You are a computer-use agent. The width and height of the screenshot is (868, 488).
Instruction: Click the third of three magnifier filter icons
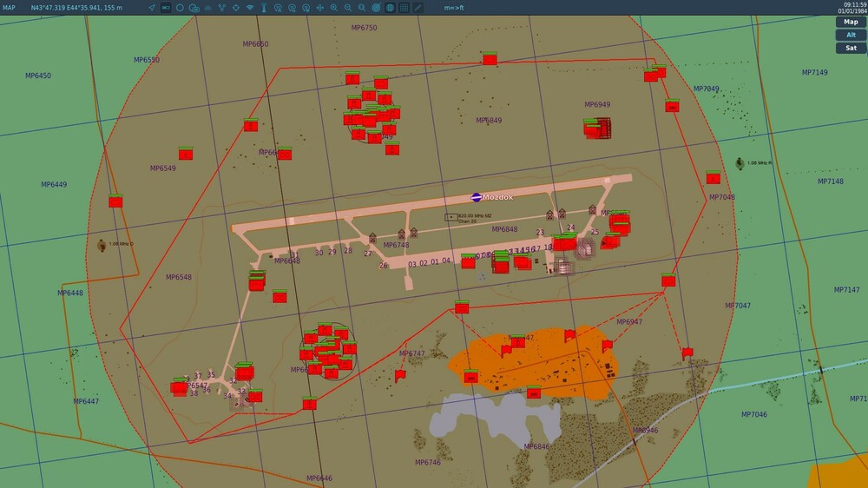click(x=306, y=8)
